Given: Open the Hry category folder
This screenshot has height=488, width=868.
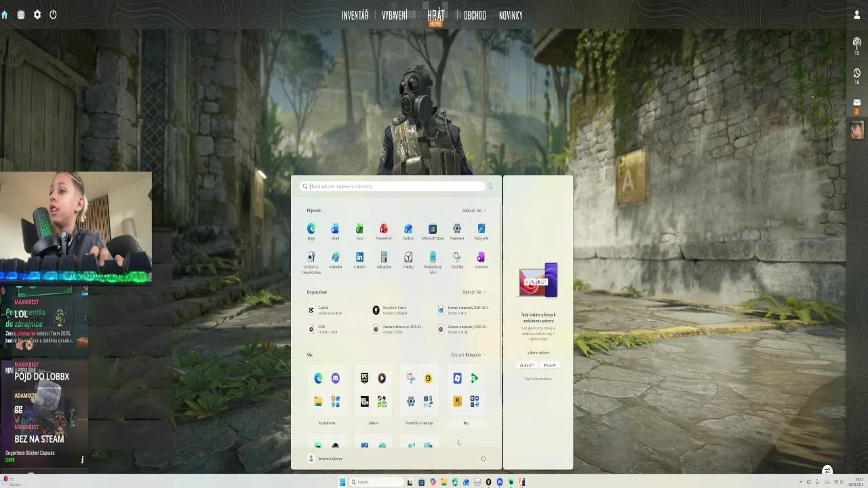Looking at the screenshot, I should click(466, 390).
